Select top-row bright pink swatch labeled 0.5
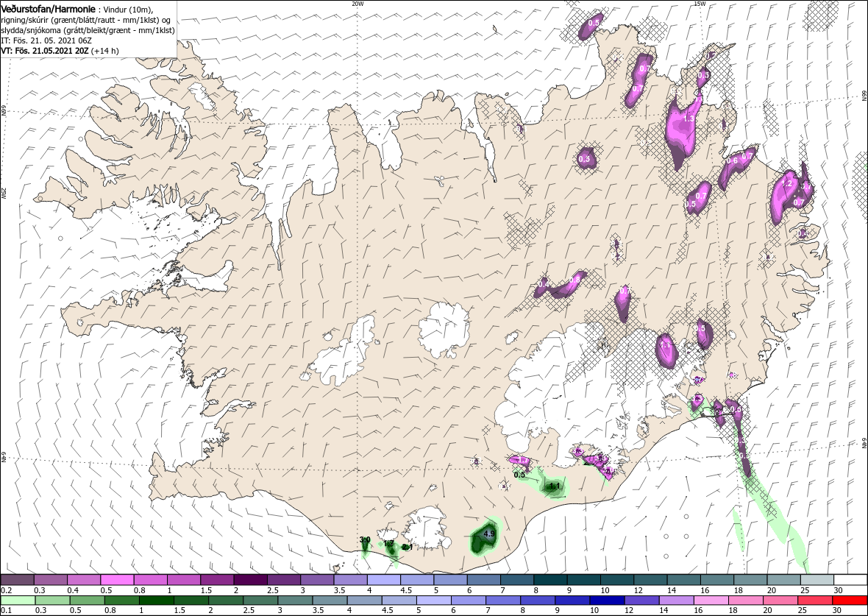Viewport: 868px width, 616px height. (117, 581)
